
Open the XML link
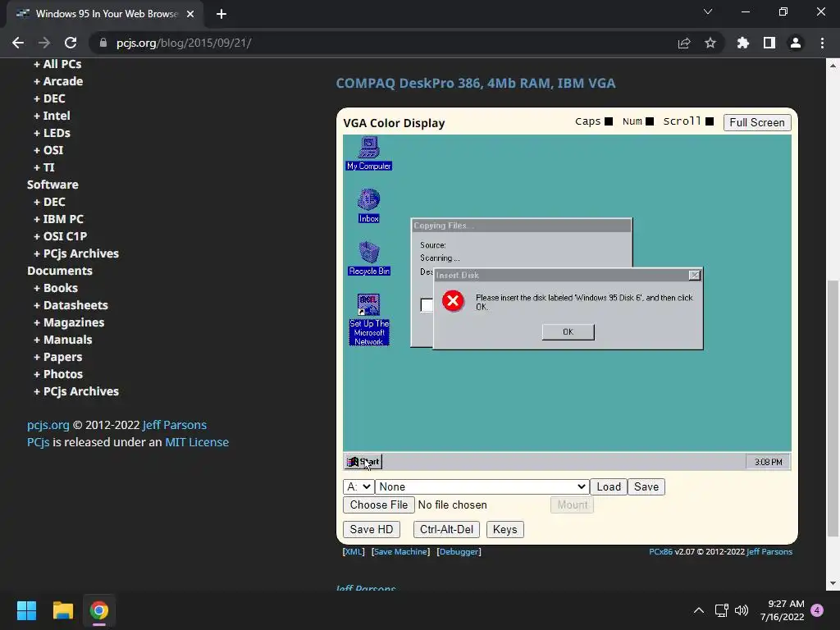click(x=354, y=551)
